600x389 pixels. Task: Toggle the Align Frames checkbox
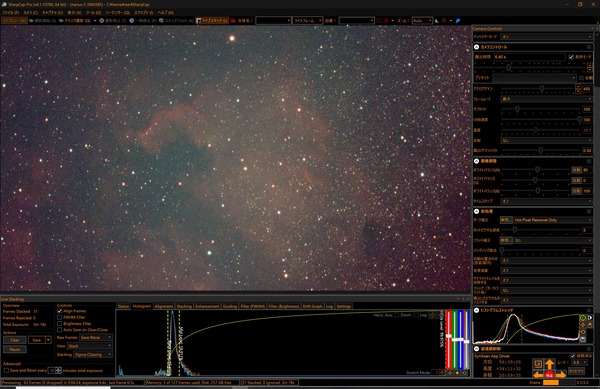[x=60, y=311]
